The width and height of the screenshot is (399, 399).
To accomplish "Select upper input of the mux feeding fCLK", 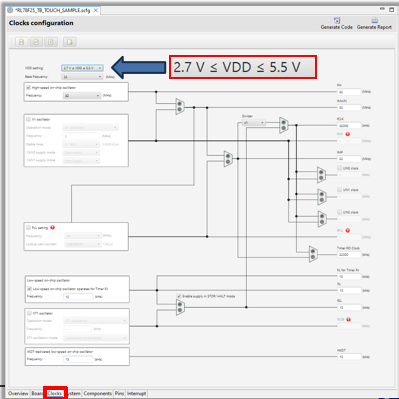I will (283, 122).
